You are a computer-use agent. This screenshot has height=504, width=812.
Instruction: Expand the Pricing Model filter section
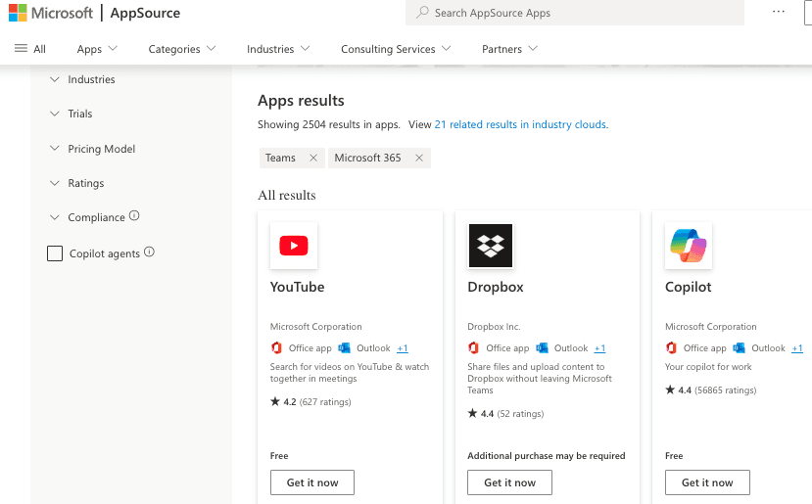92,149
